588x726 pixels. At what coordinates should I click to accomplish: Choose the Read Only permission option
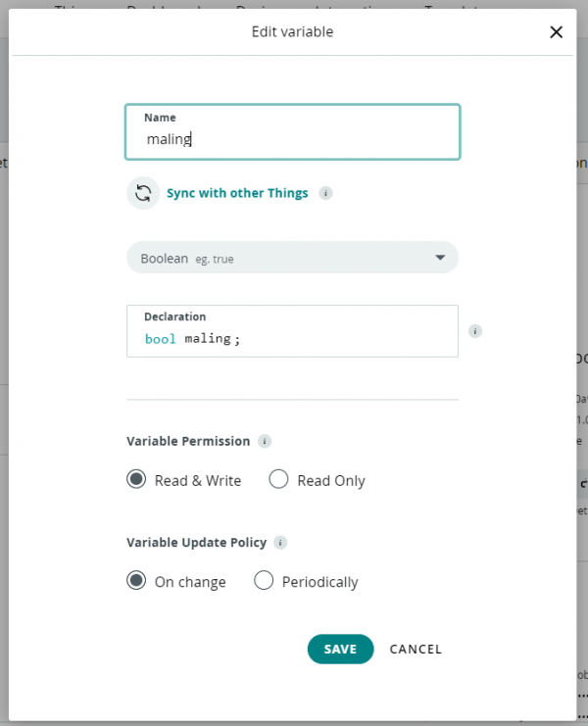pos(278,479)
